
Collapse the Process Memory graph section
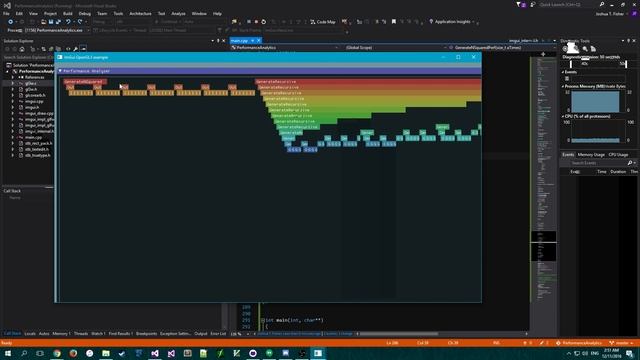click(563, 87)
